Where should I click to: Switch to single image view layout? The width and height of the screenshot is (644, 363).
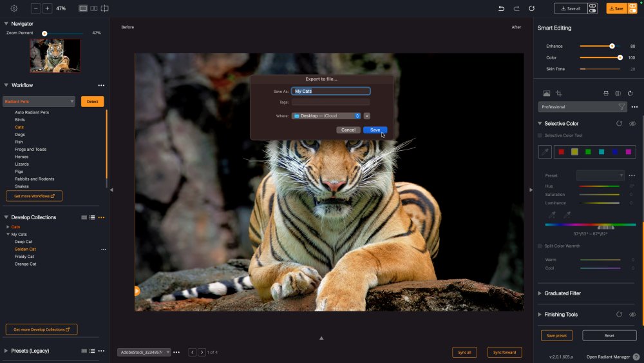pyautogui.click(x=83, y=8)
